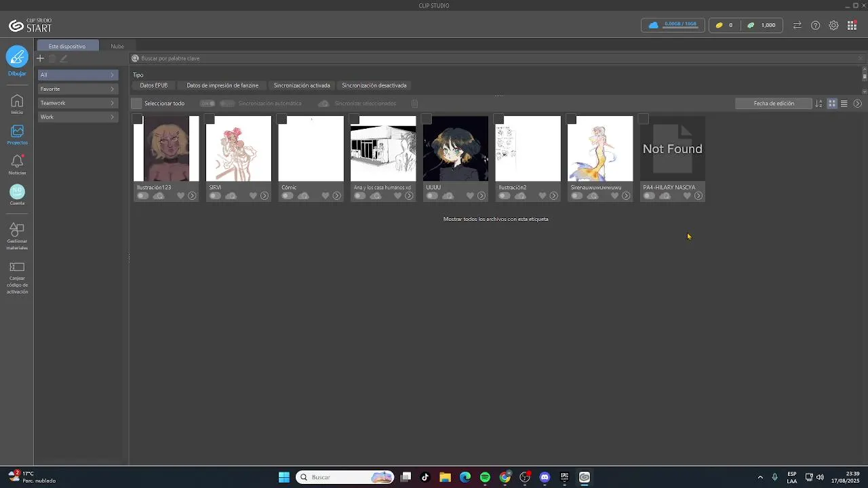This screenshot has width=868, height=488.
Task: Launch the Dibujar paint application
Action: pyautogui.click(x=17, y=60)
